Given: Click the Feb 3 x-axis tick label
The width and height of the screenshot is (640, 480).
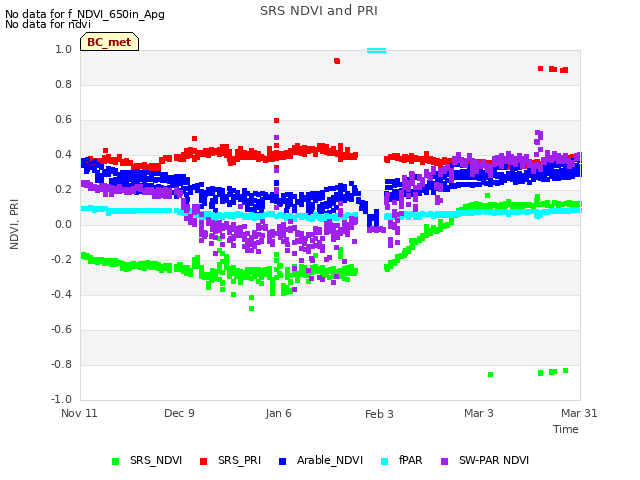Looking at the screenshot, I should [x=379, y=414].
